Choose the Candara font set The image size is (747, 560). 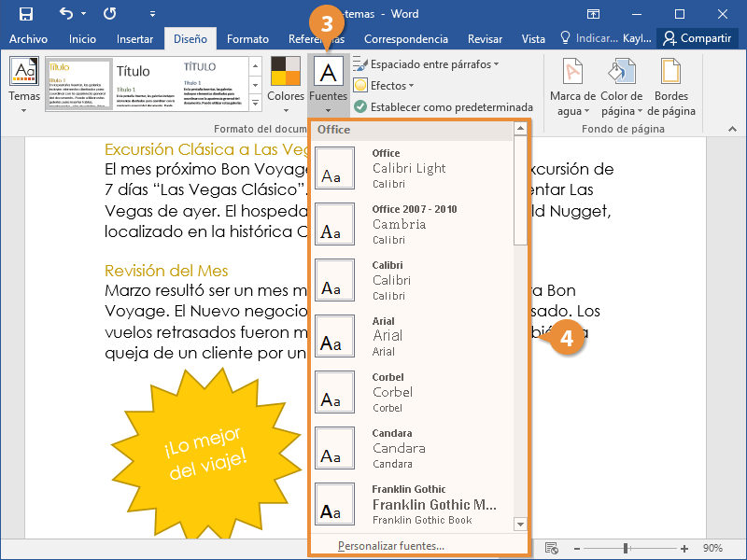pos(413,448)
